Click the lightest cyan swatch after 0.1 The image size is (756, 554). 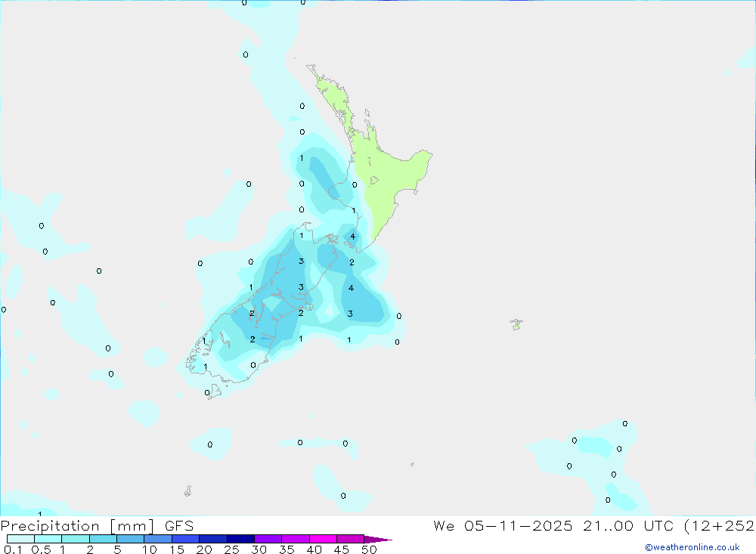(20, 539)
